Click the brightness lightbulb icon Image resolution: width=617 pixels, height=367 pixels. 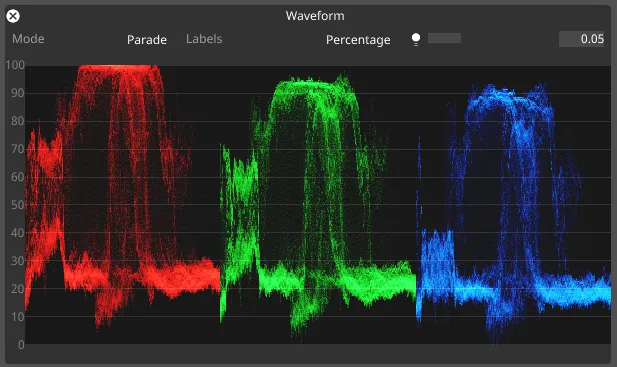[x=416, y=39]
